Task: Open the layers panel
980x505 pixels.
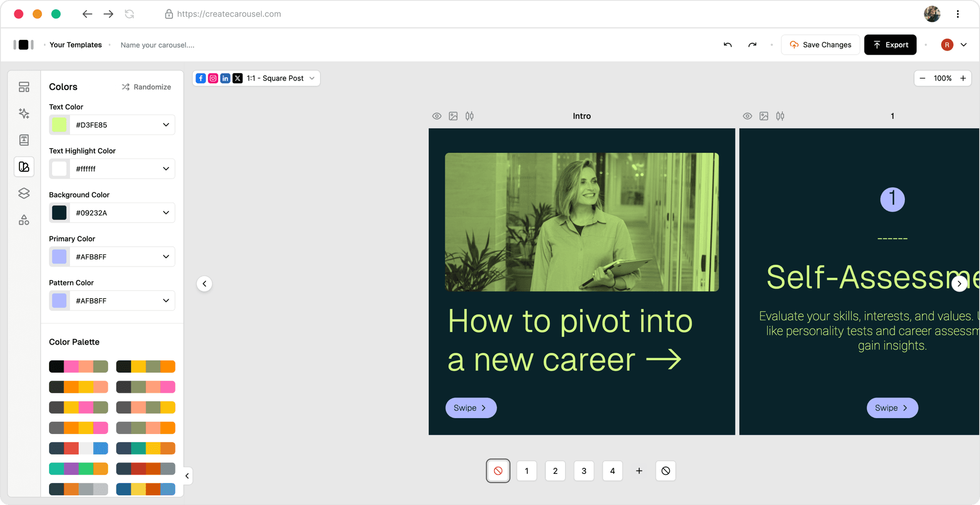Action: 24,193
